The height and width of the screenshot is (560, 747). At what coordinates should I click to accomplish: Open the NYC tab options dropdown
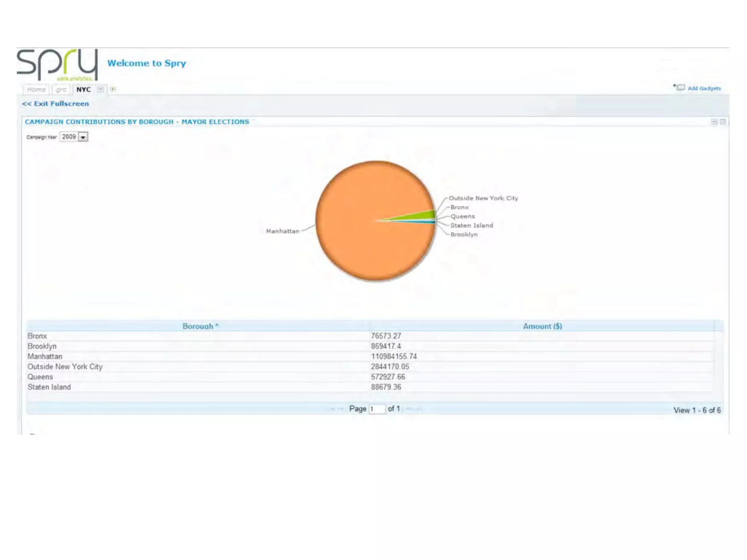tap(101, 89)
